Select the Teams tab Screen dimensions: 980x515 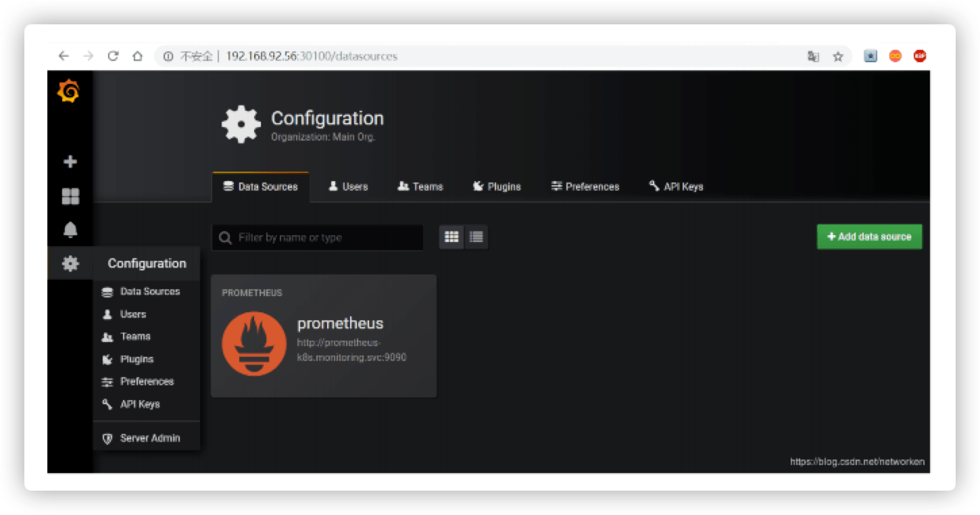pyautogui.click(x=420, y=187)
